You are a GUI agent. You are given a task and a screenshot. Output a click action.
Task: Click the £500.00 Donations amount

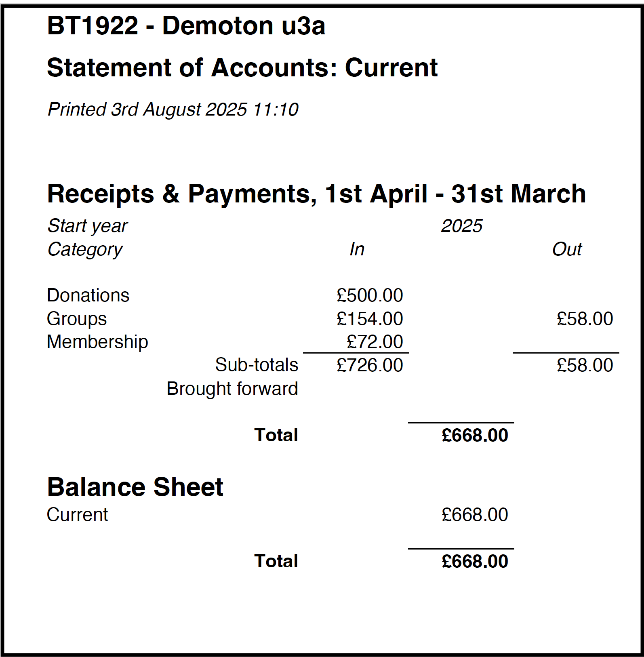(370, 295)
